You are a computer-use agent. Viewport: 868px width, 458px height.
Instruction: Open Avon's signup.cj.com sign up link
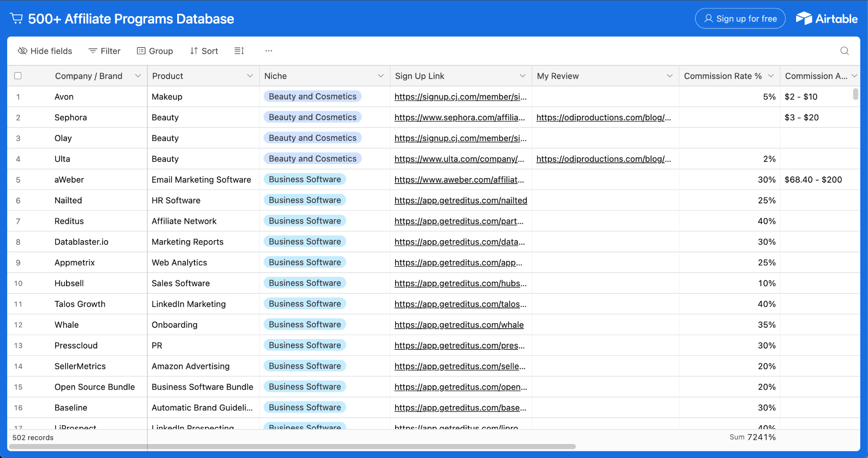pos(460,97)
